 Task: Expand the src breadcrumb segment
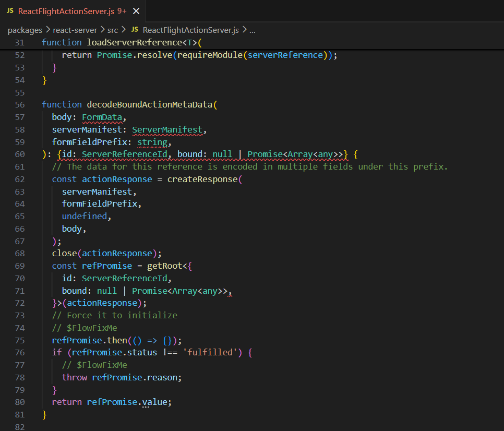pos(112,30)
